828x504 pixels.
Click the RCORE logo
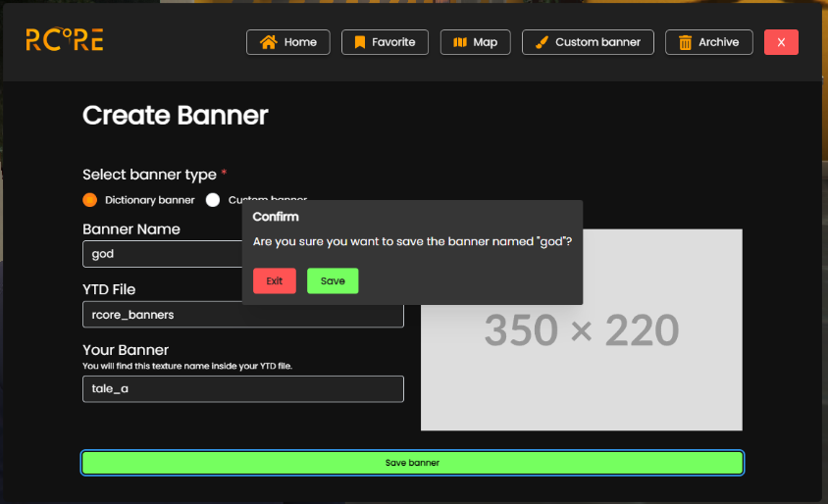tap(65, 40)
